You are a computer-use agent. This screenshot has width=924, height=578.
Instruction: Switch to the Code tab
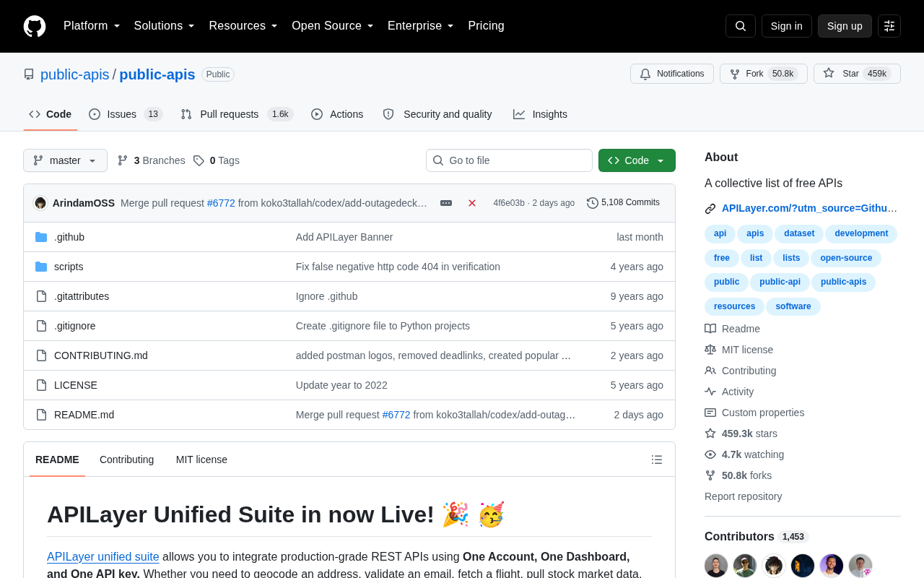(x=51, y=114)
